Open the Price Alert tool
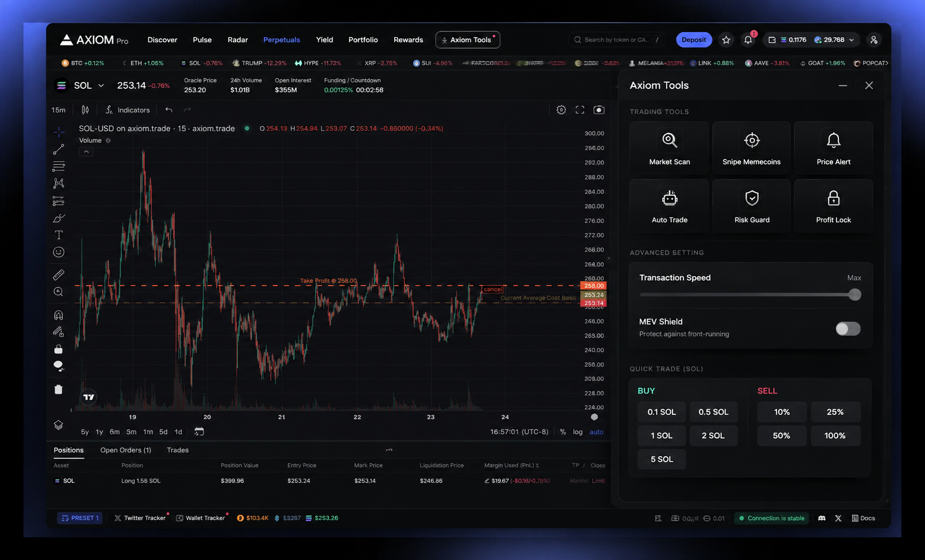 coord(834,148)
